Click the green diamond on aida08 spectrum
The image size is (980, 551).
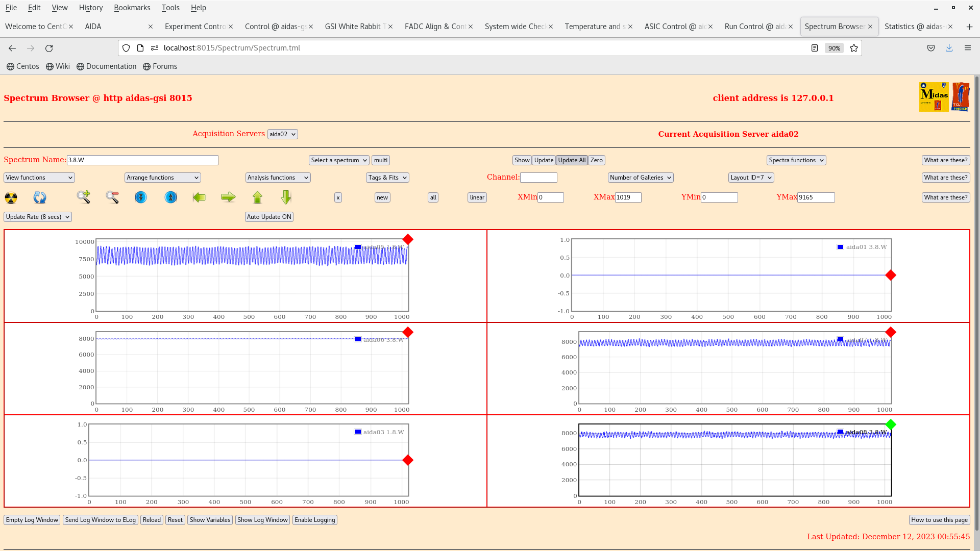click(x=891, y=424)
